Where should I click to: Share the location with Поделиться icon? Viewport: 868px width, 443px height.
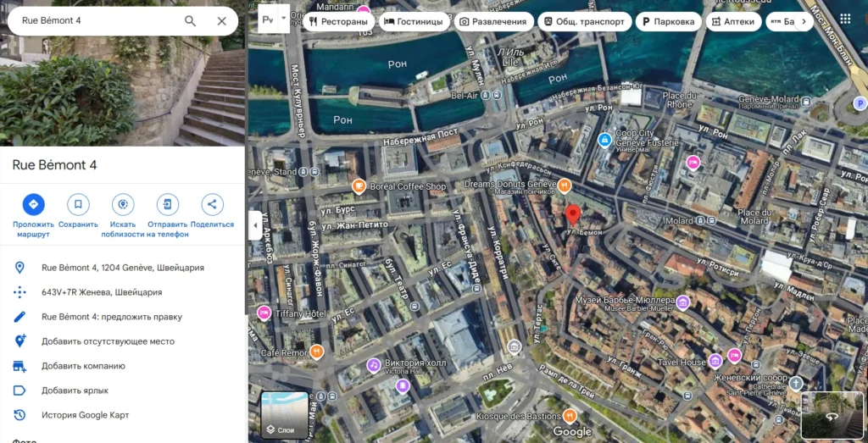(x=212, y=204)
